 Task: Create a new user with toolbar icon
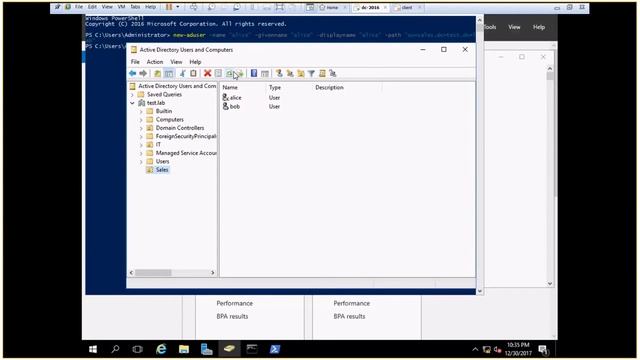[x=279, y=73]
